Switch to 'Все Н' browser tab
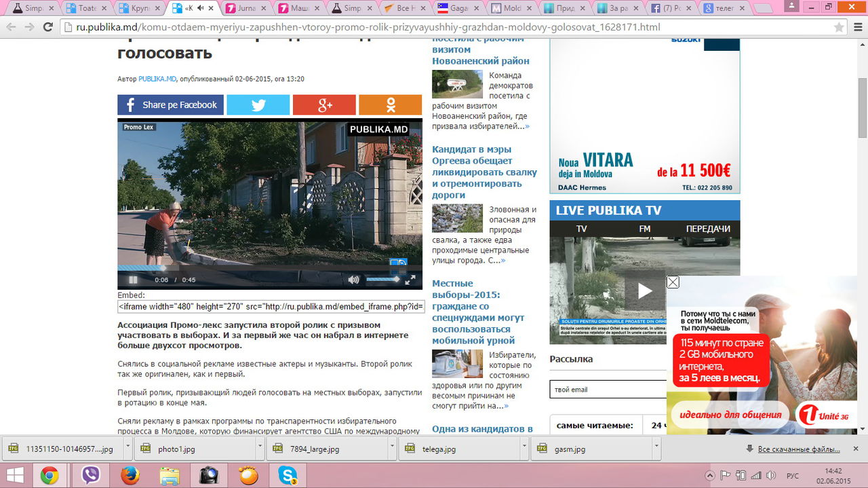This screenshot has width=868, height=488. pos(404,8)
